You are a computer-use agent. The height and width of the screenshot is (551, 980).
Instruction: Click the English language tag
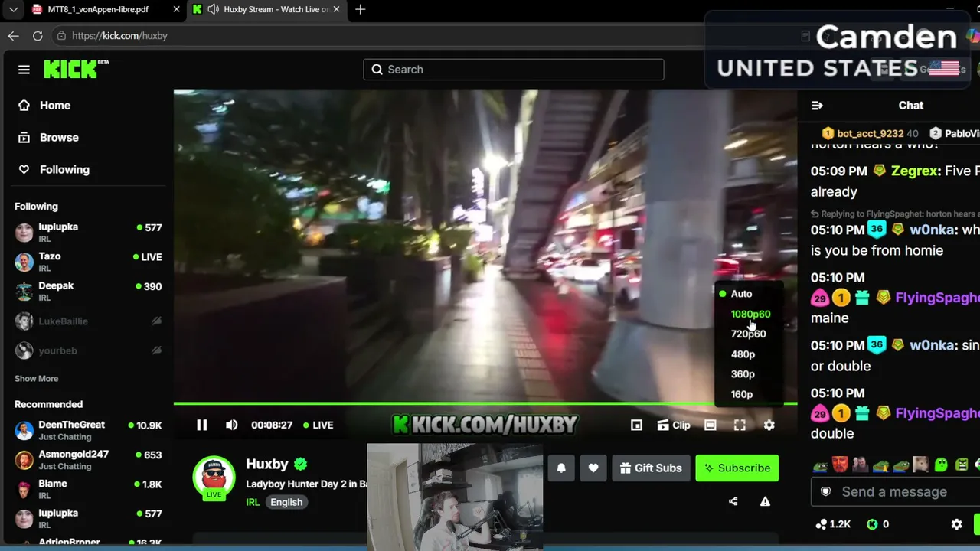286,502
